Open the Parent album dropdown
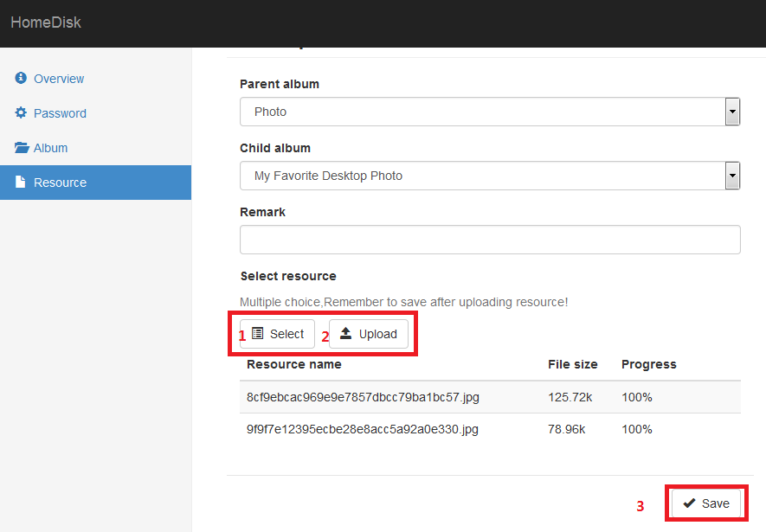The image size is (766, 532). pos(731,111)
